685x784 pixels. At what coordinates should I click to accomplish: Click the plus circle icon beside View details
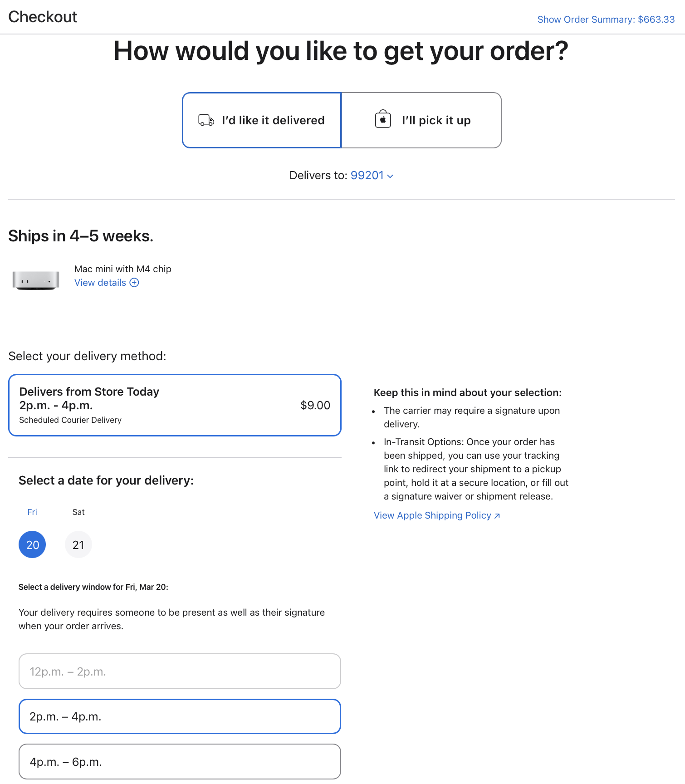[x=134, y=283]
